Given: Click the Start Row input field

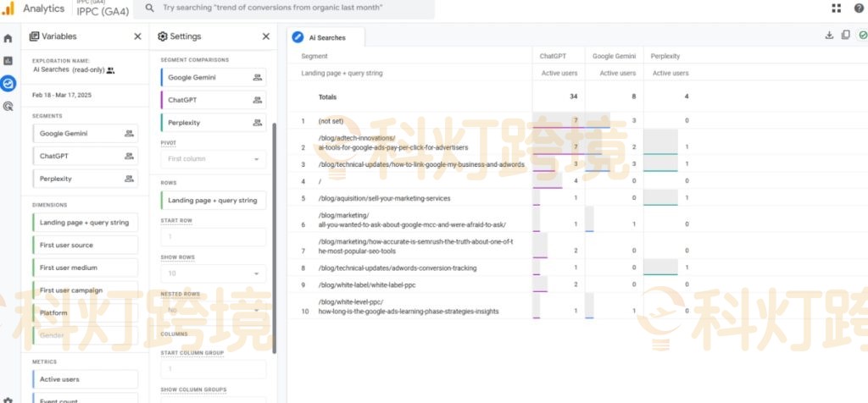Looking at the screenshot, I should tap(213, 237).
